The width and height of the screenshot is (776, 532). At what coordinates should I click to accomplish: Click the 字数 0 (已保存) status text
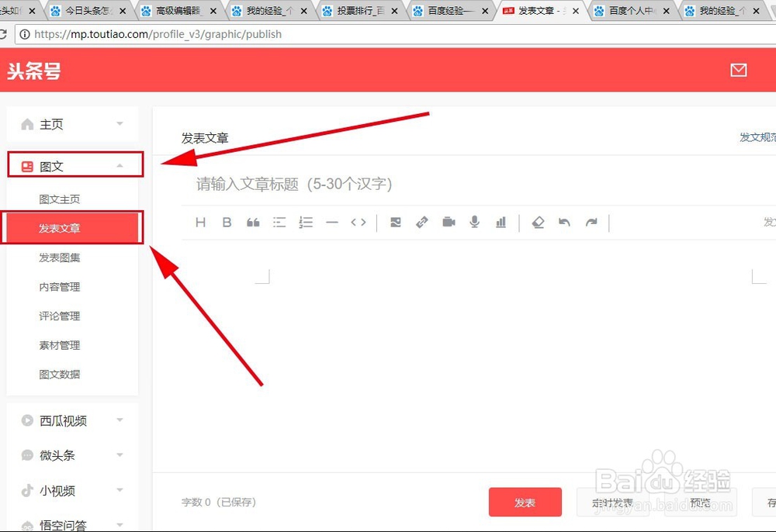[219, 503]
